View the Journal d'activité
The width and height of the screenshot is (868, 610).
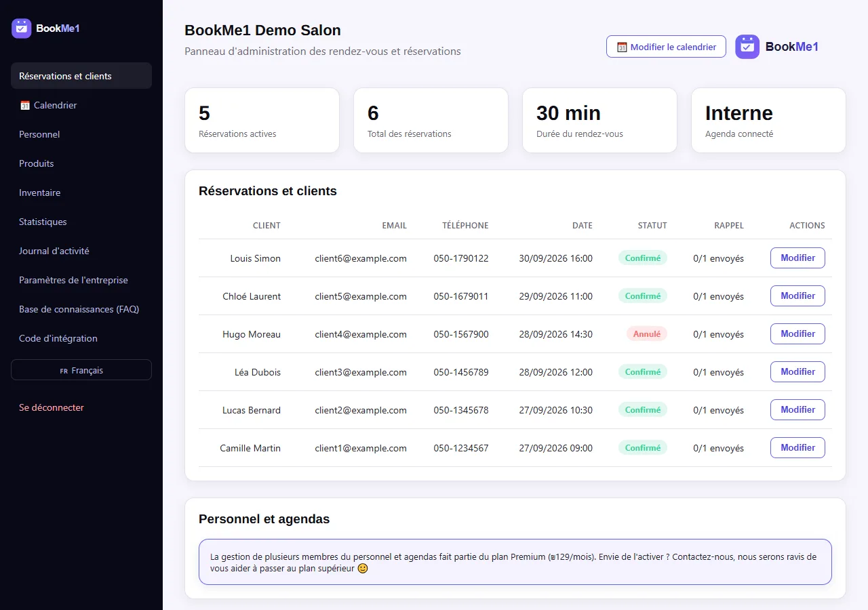click(x=81, y=251)
